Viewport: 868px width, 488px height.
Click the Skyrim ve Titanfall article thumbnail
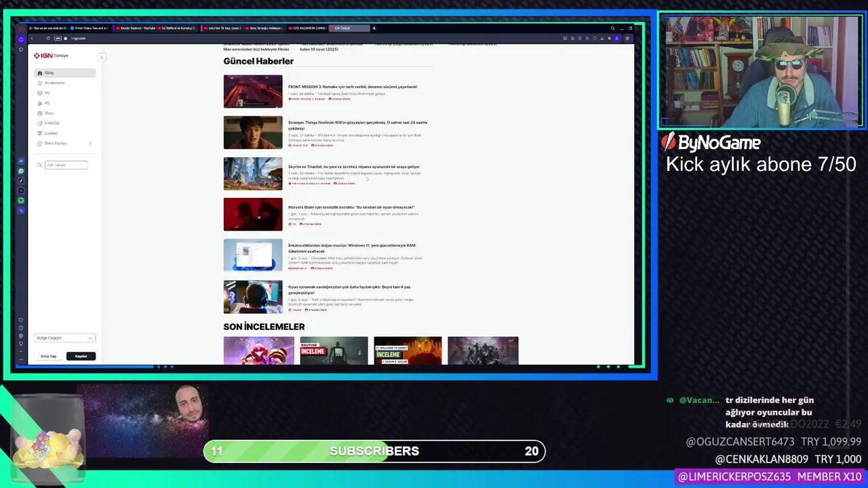pyautogui.click(x=253, y=174)
